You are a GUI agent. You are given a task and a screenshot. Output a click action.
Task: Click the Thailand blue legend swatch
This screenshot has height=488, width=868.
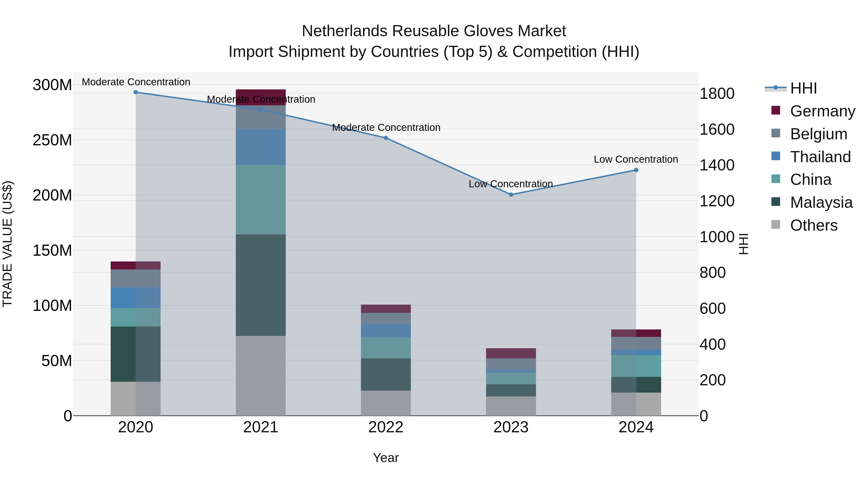[x=776, y=156]
